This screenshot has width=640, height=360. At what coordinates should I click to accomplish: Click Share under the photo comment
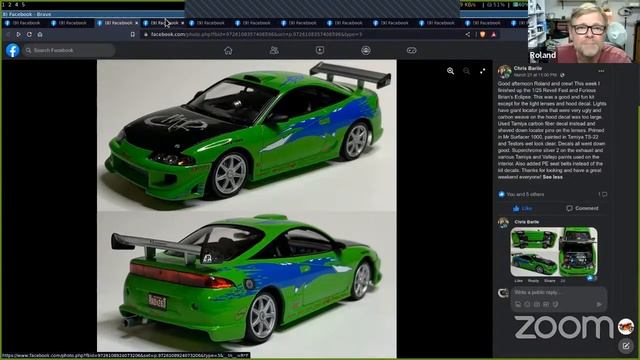(x=549, y=281)
